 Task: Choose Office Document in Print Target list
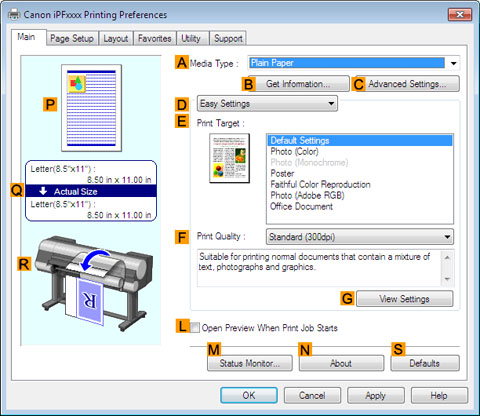coord(301,206)
